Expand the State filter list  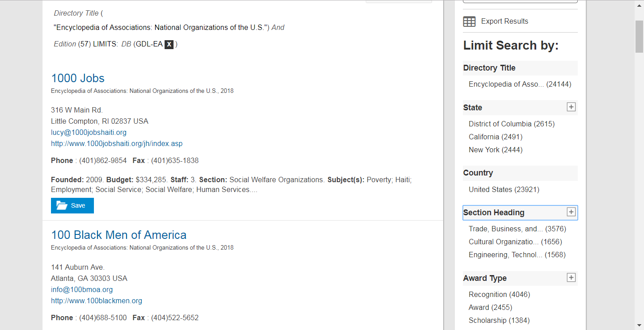(x=571, y=107)
